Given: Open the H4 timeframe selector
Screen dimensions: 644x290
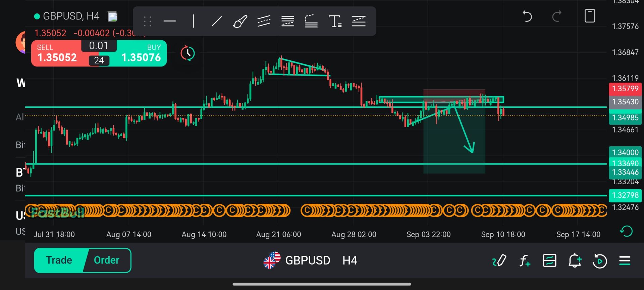Looking at the screenshot, I should pyautogui.click(x=350, y=260).
